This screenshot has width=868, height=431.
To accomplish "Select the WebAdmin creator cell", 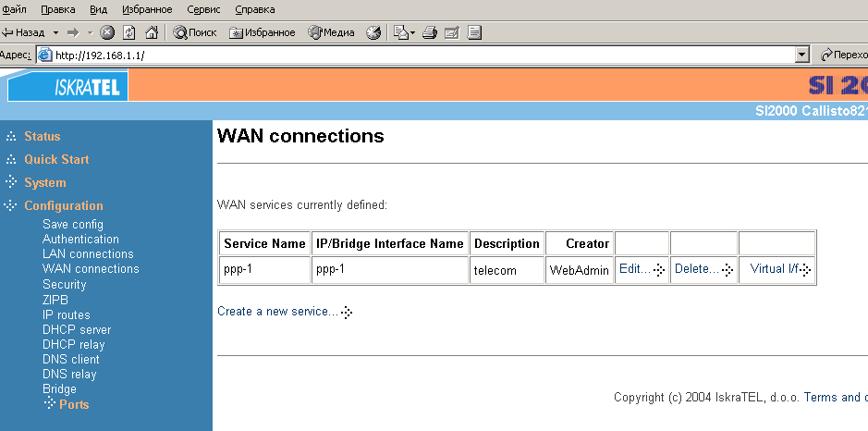I will point(579,270).
